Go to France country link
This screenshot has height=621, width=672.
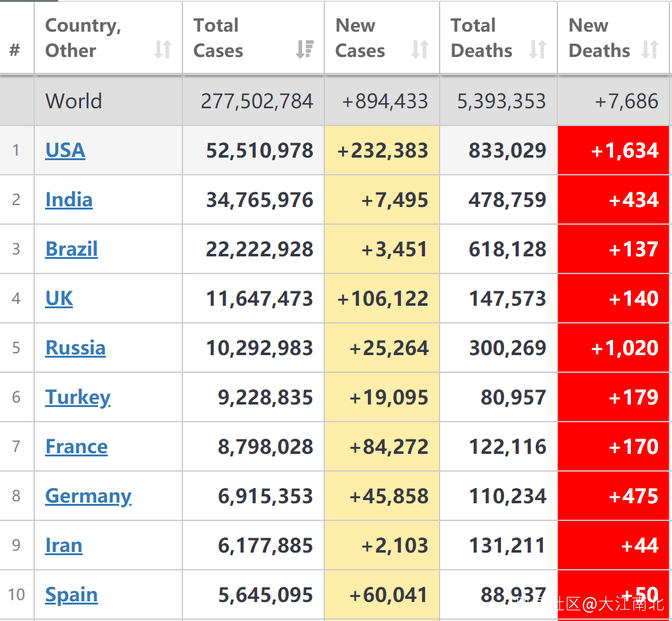(77, 446)
